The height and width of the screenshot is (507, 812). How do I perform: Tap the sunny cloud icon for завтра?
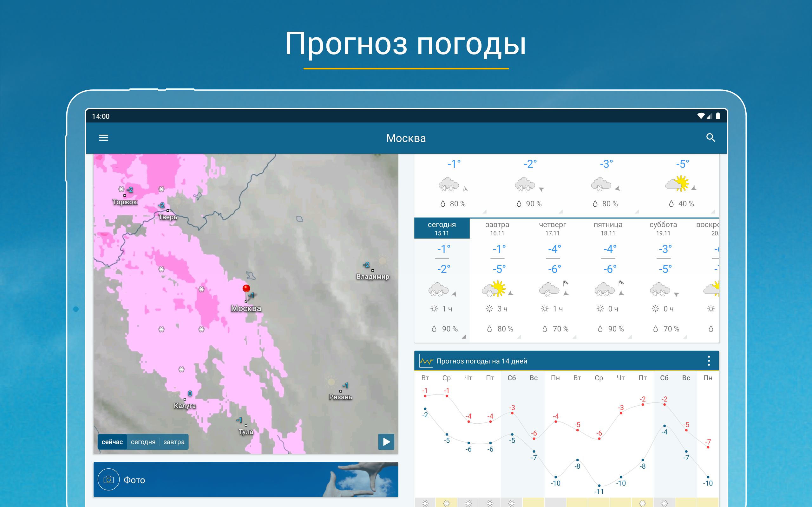[x=494, y=289]
